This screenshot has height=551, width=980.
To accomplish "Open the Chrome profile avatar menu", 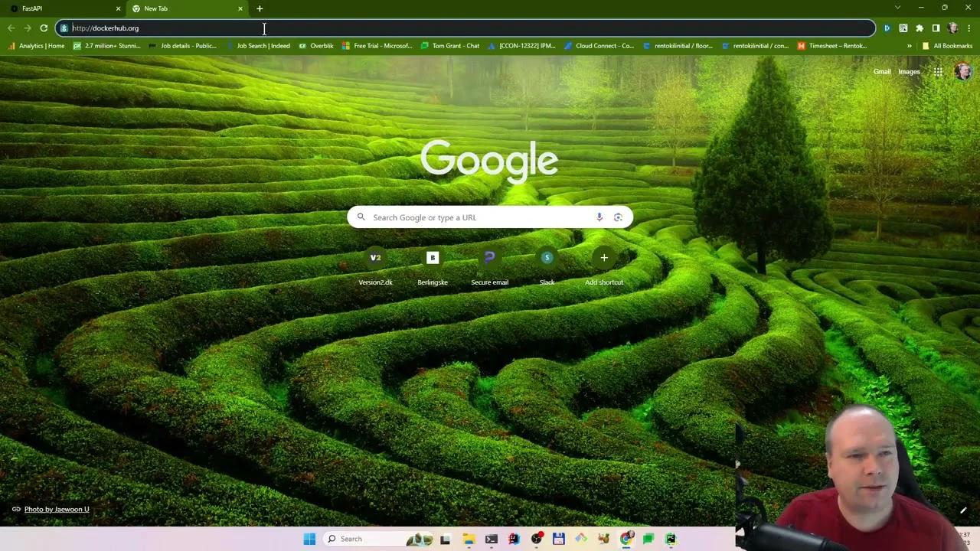I will pyautogui.click(x=952, y=28).
